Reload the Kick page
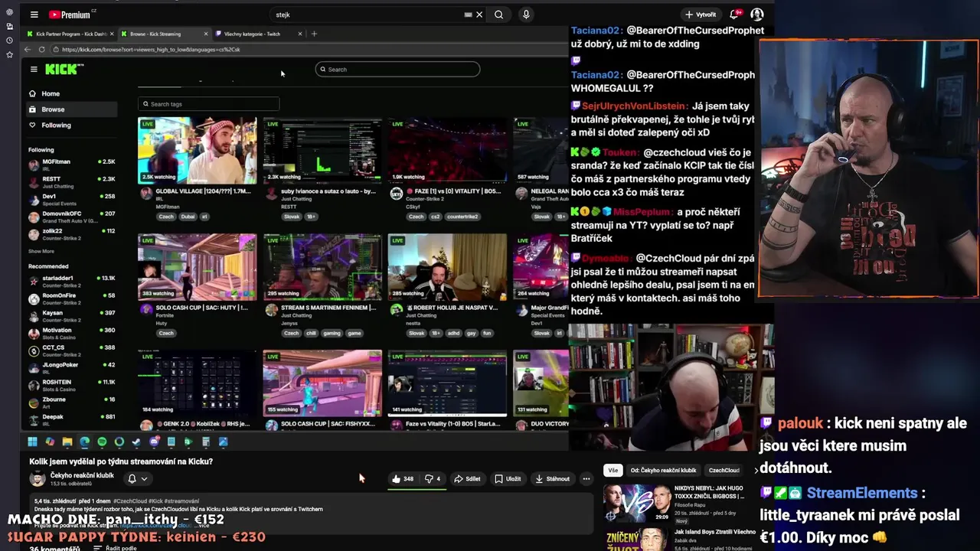The height and width of the screenshot is (551, 980). pyautogui.click(x=41, y=49)
